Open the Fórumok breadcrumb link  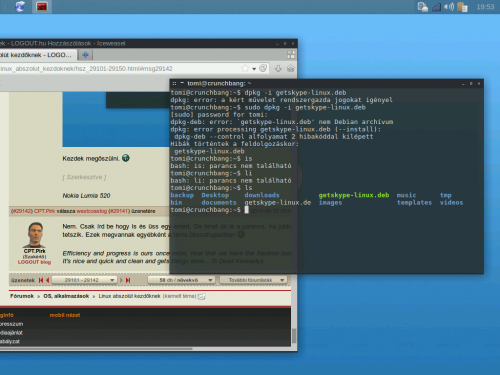point(22,296)
